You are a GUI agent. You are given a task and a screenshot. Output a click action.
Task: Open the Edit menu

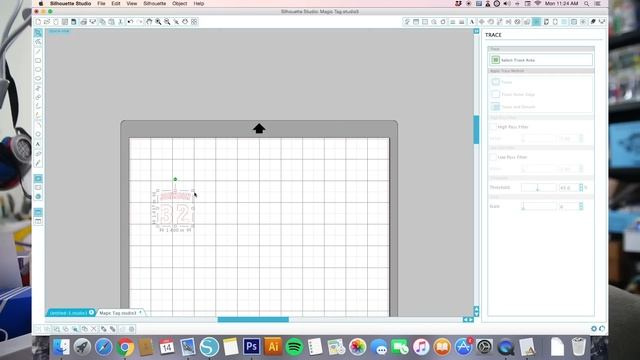click(x=116, y=3)
